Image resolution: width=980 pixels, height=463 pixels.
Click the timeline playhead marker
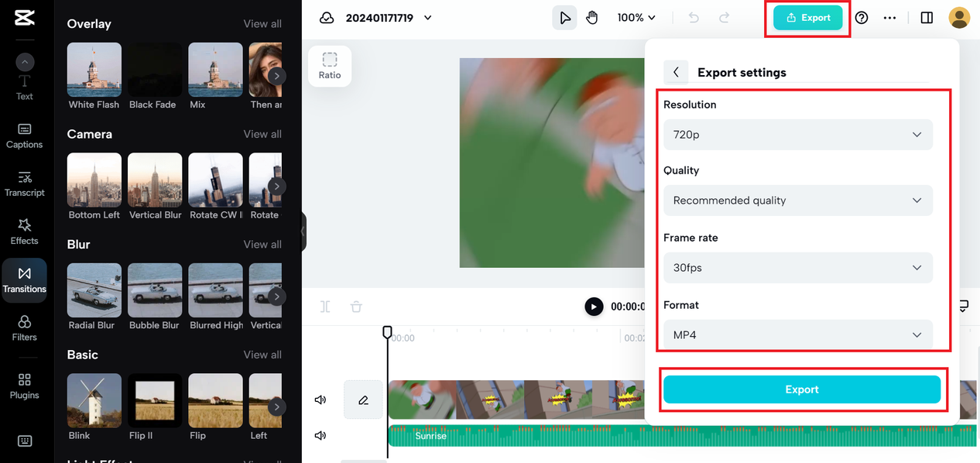point(388,332)
